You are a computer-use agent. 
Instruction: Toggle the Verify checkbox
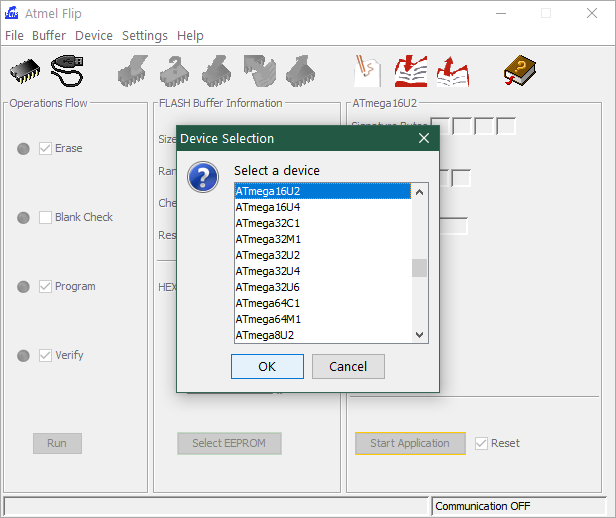(45, 355)
